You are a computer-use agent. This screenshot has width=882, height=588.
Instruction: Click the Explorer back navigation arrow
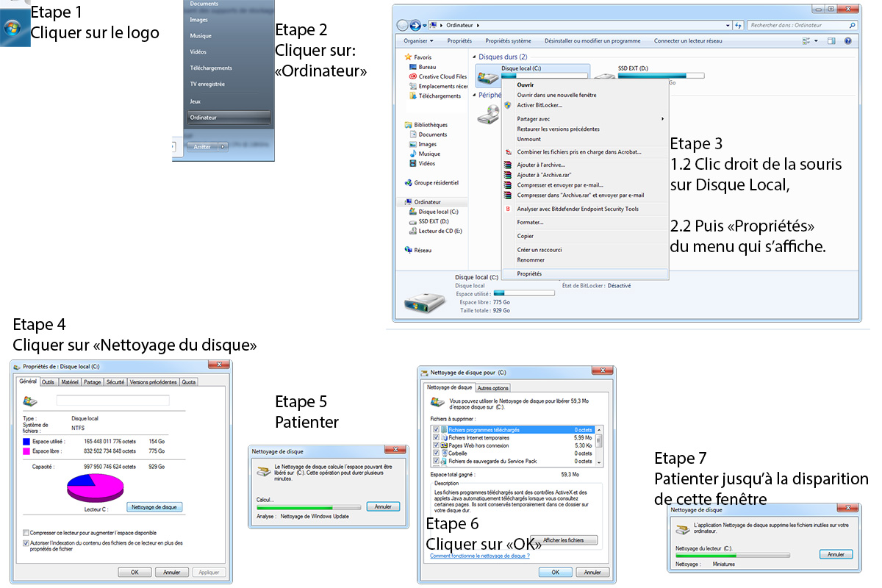click(404, 25)
